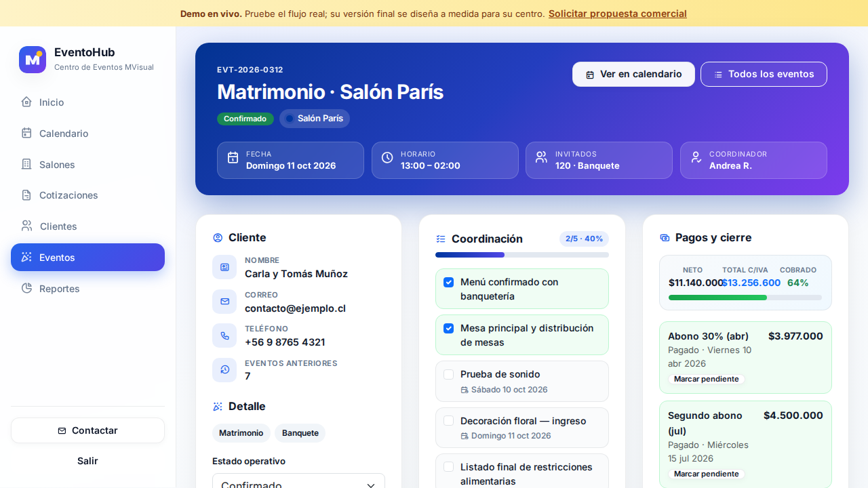Image resolution: width=868 pixels, height=488 pixels.
Task: Click the green Cobrado 64% progress bar
Action: pyautogui.click(x=745, y=298)
